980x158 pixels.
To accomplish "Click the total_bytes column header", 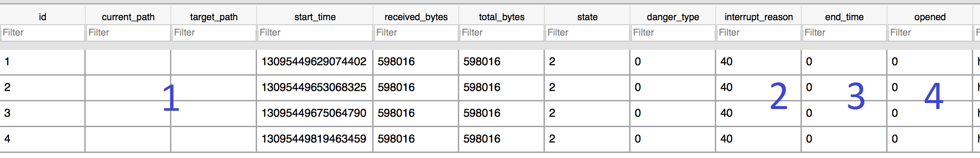I will [x=502, y=17].
